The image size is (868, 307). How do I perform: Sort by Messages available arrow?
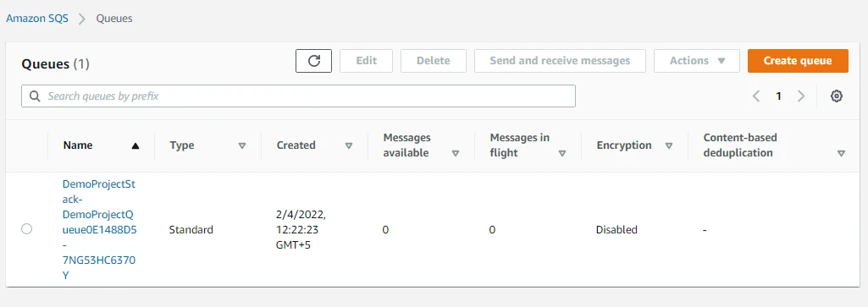(x=456, y=154)
